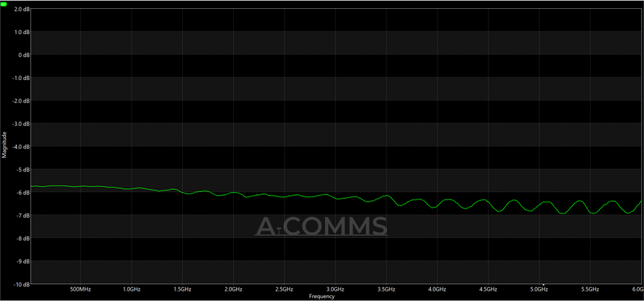Click the '4.5GHz' frequency label
This screenshot has width=644, height=301.
(x=489, y=289)
